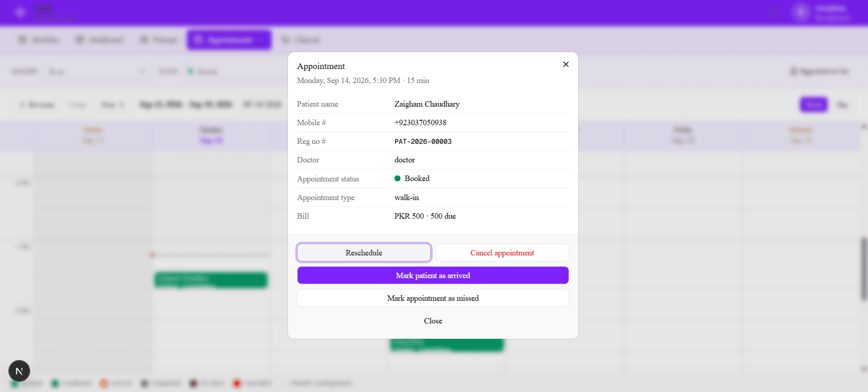Click the lowercase doctor value text

[405, 160]
